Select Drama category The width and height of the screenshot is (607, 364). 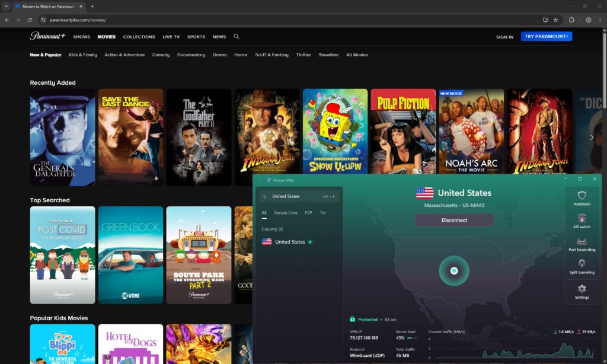point(219,55)
